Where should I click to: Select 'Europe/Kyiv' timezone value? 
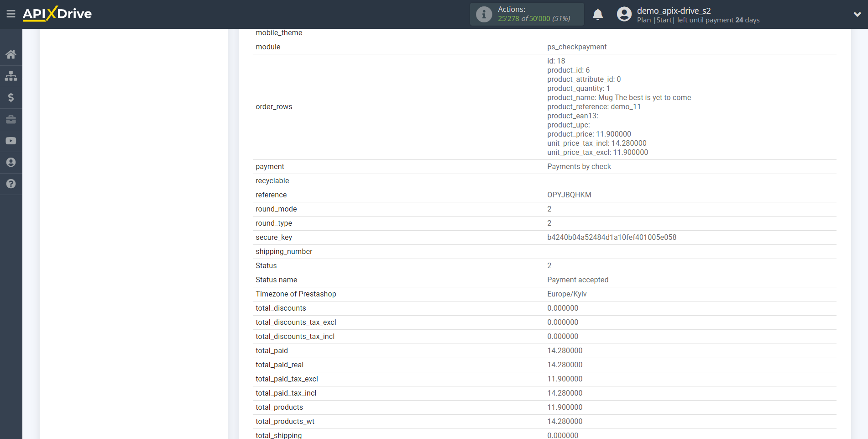tap(567, 294)
